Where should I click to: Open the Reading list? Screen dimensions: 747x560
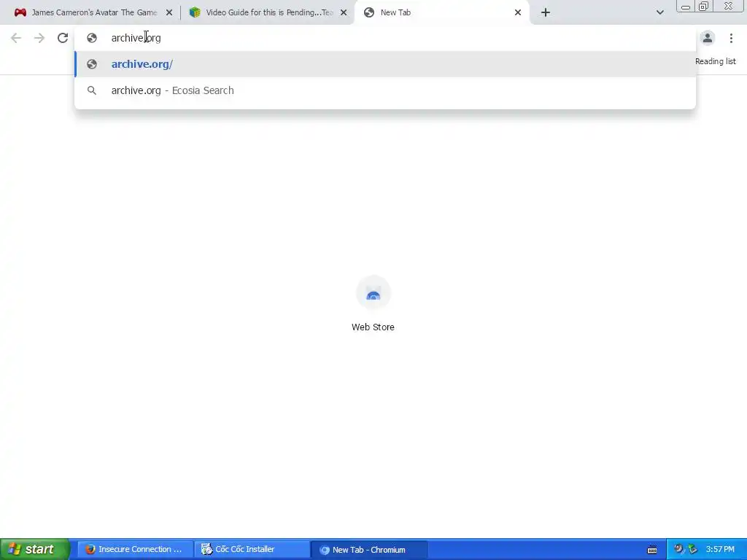(x=715, y=61)
